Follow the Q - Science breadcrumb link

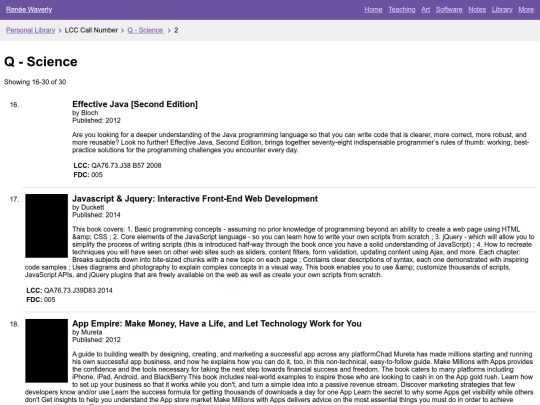(x=146, y=30)
